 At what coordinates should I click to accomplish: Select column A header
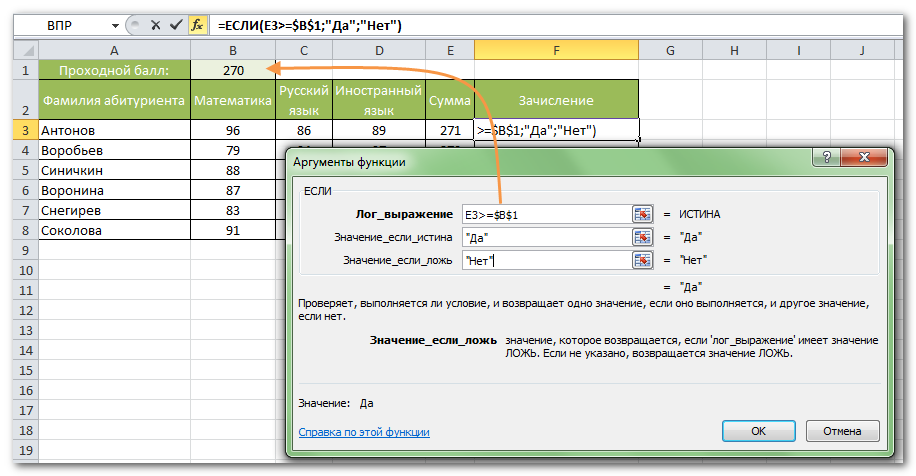(114, 50)
